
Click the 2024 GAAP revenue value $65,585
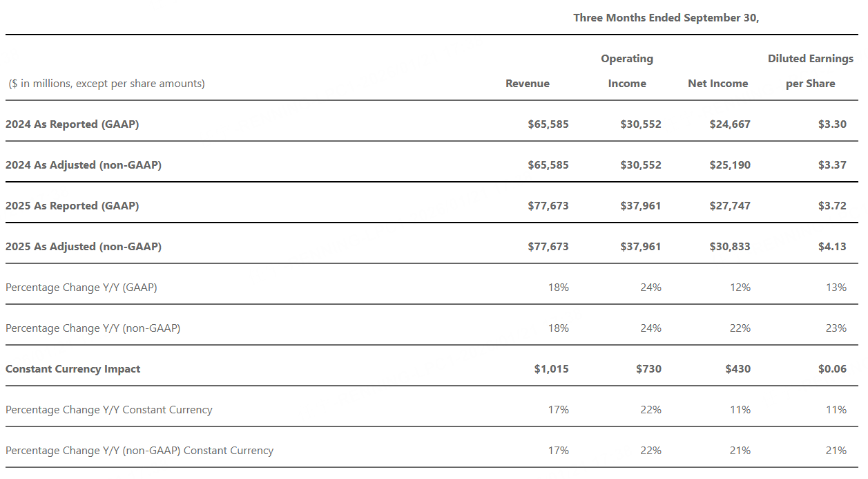(x=548, y=124)
